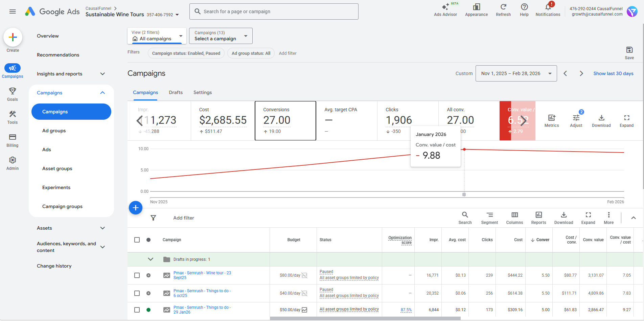Check the select-all campaigns header checkbox
Viewport: 644px width, 321px height.
(x=137, y=240)
